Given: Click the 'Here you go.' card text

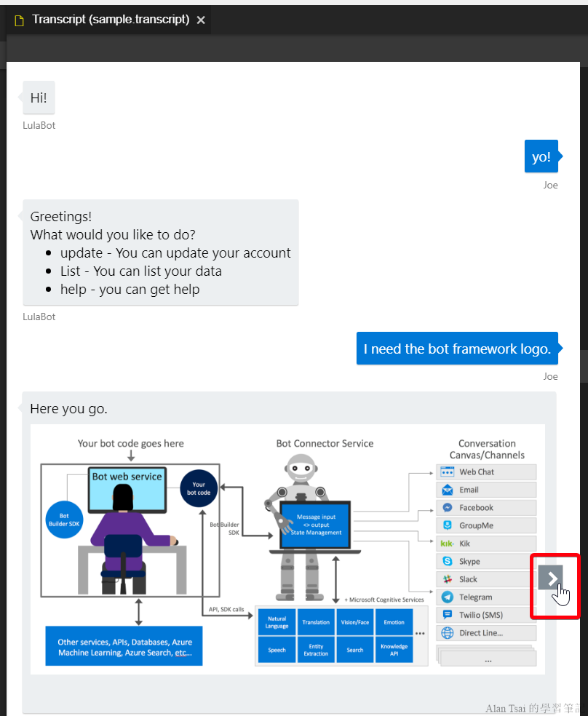Looking at the screenshot, I should [69, 409].
